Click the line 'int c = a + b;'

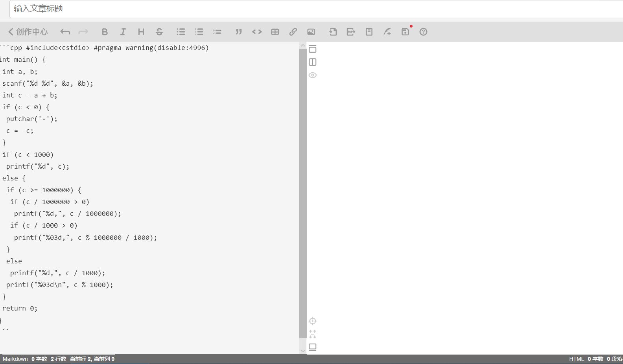tap(30, 95)
